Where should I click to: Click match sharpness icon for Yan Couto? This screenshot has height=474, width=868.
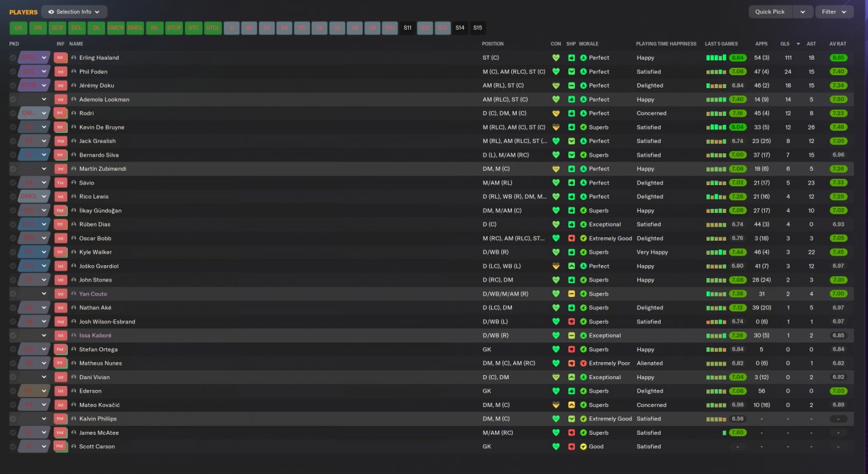pos(572,294)
